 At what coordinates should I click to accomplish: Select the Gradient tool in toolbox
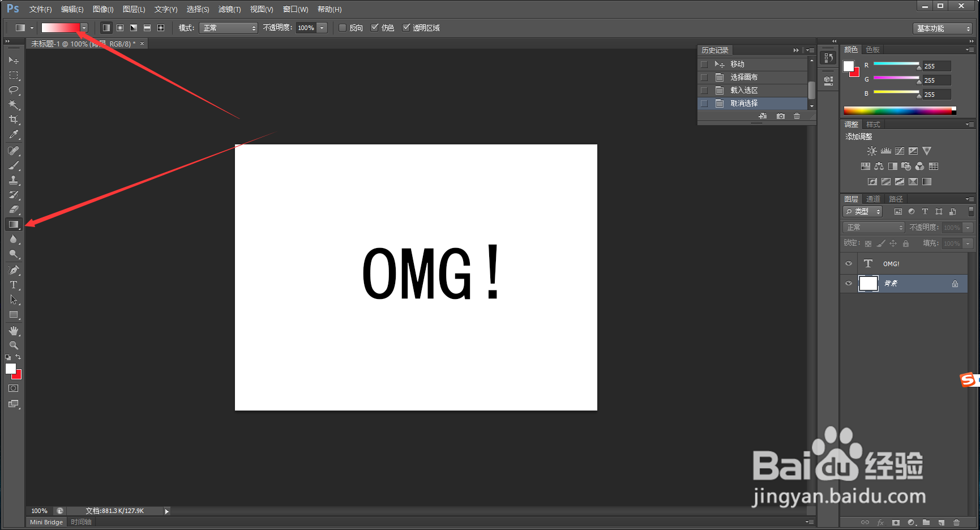pyautogui.click(x=14, y=224)
